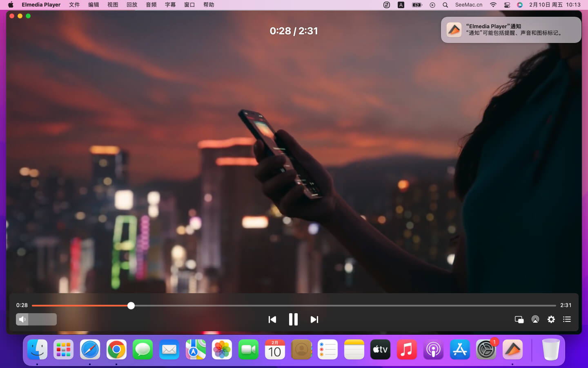Screen dimensions: 588x368
Task: Open the 文件 menu
Action: tap(74, 5)
